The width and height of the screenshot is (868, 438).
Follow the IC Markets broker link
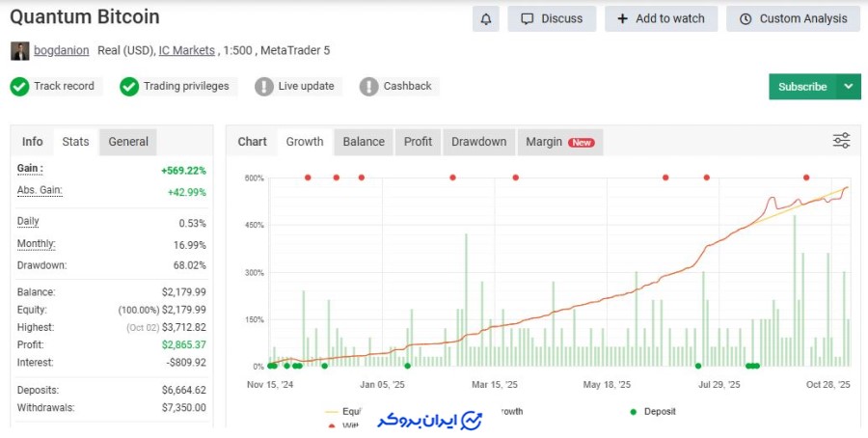(187, 50)
